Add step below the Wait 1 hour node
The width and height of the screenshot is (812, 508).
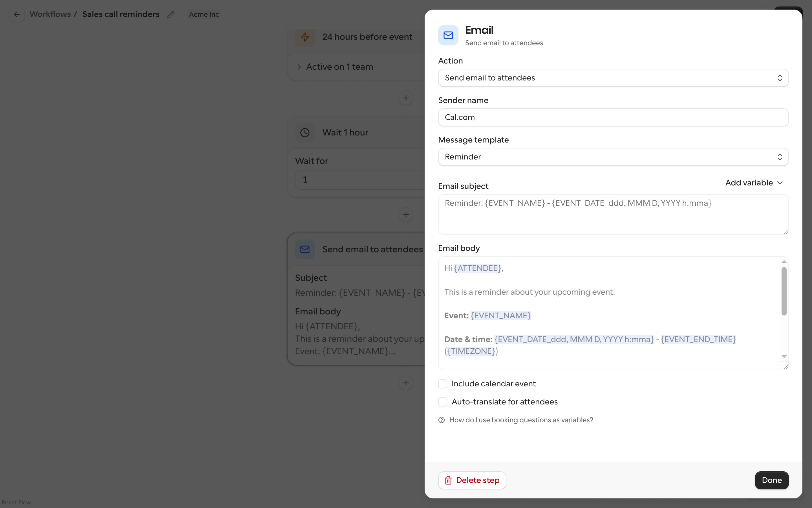pyautogui.click(x=406, y=215)
